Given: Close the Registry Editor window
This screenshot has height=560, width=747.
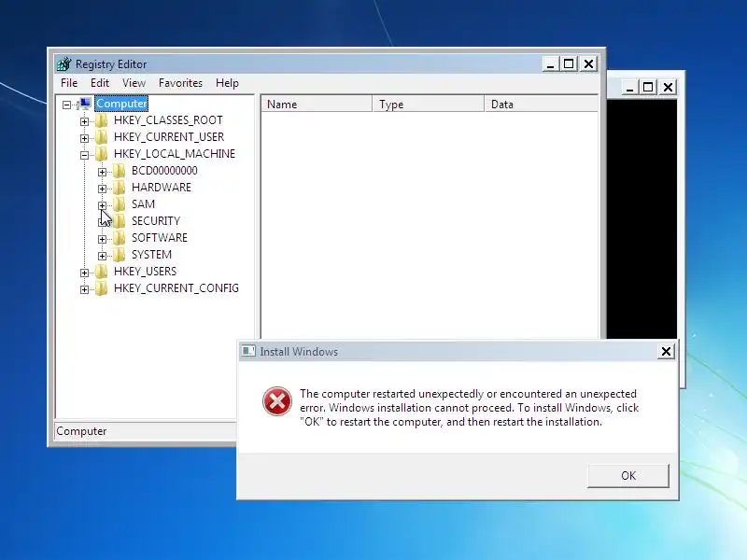Looking at the screenshot, I should [x=589, y=63].
